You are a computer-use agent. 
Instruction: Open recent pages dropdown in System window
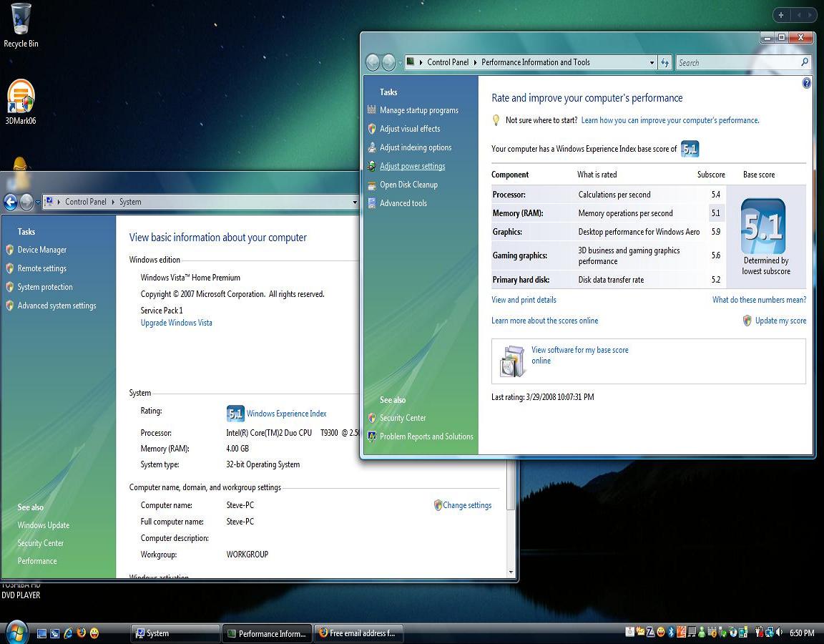pyautogui.click(x=38, y=202)
